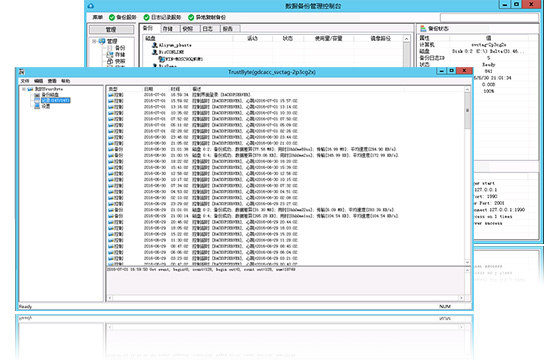
Task: Click the green check icon beside 日志记录服务
Action: [x=146, y=17]
